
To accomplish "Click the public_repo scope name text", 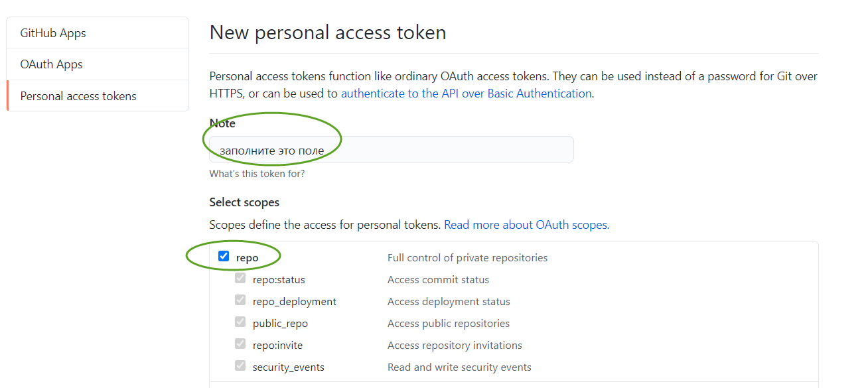I will coord(280,324).
